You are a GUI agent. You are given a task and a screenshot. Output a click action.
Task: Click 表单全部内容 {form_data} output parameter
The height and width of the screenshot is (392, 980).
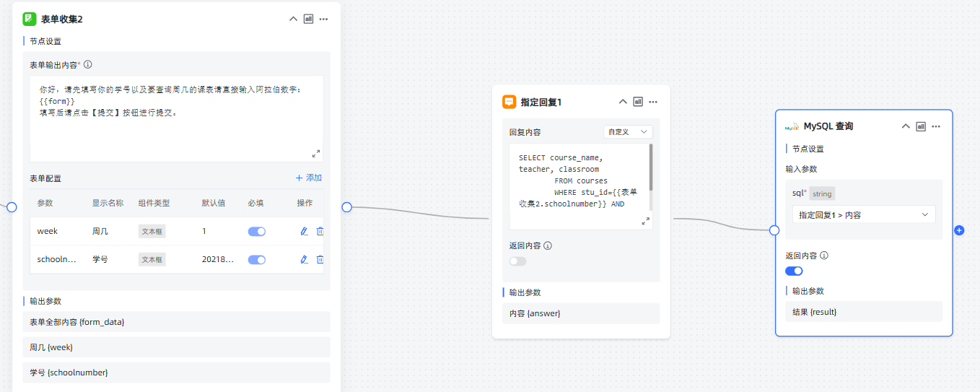(176, 321)
